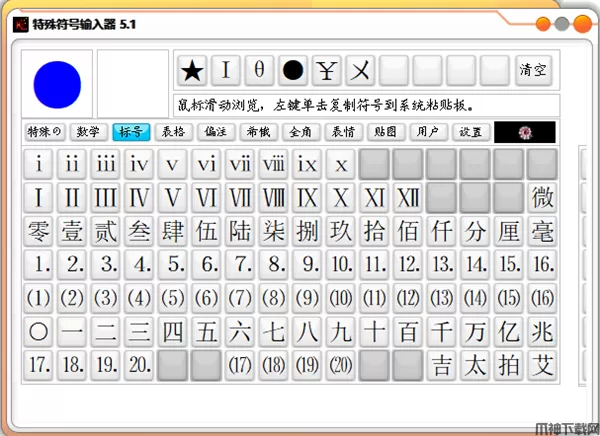Click the 用户 user button
The image size is (600, 436).
(x=428, y=131)
